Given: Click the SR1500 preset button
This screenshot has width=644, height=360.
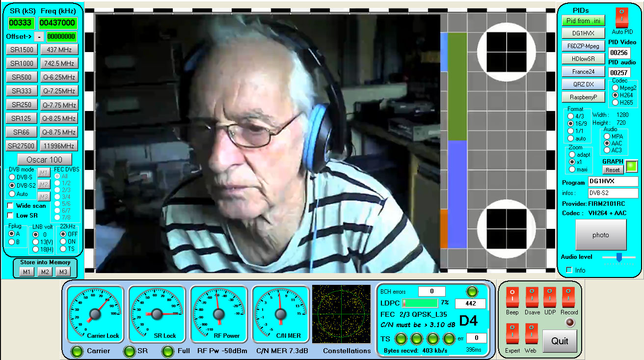Looking at the screenshot, I should pyautogui.click(x=22, y=50).
